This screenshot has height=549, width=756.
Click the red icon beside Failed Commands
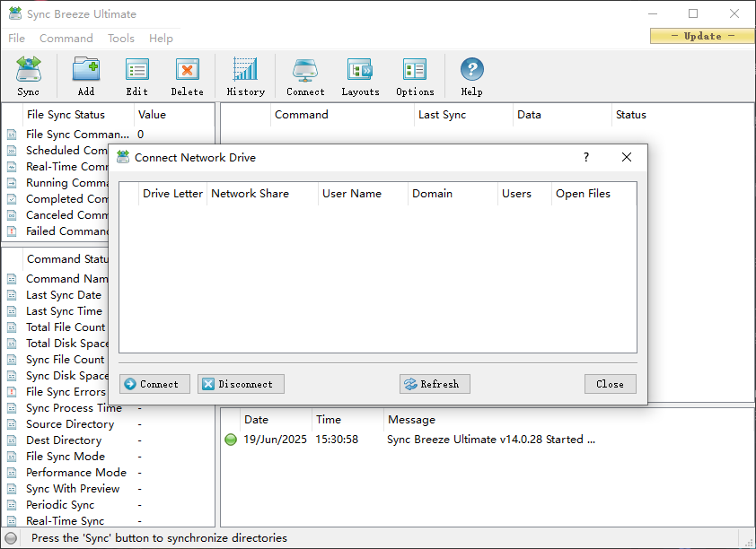[x=12, y=231]
